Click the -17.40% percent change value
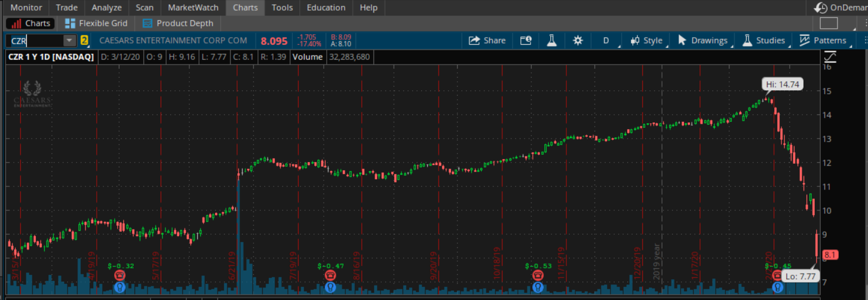This screenshot has width=868, height=300. point(310,44)
